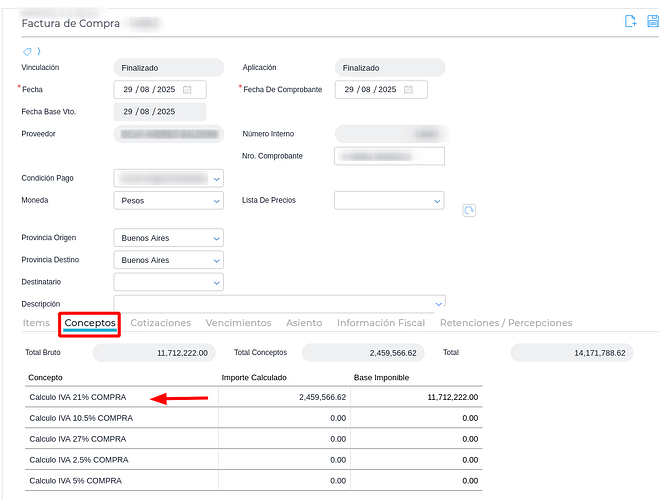Expand the Lista De Precios dropdown
The width and height of the screenshot is (659, 500).
tap(437, 201)
